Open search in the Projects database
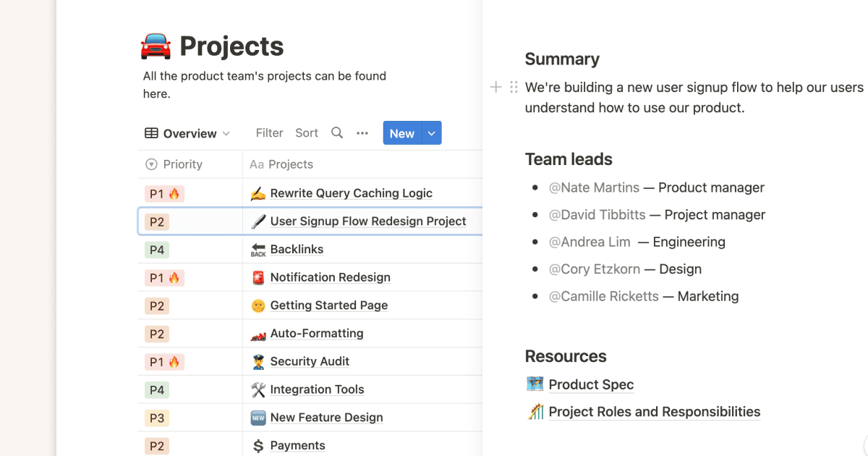The width and height of the screenshot is (868, 456). (337, 132)
